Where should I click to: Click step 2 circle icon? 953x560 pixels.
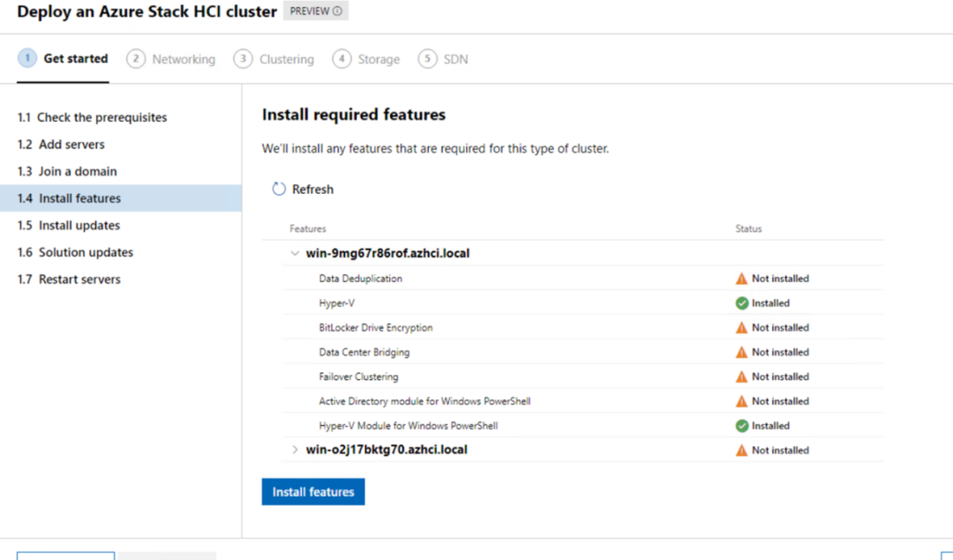[136, 59]
